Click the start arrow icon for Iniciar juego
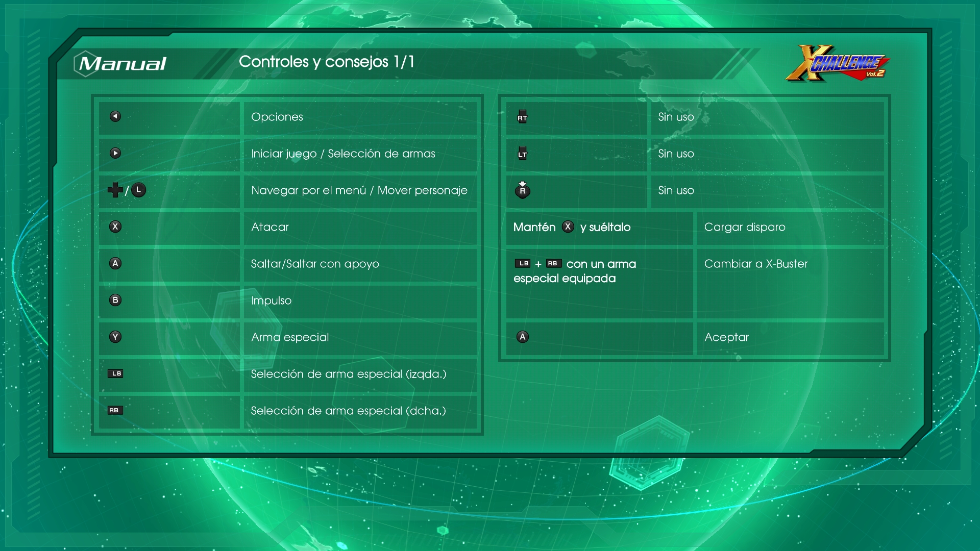The height and width of the screenshot is (551, 980). 115,153
